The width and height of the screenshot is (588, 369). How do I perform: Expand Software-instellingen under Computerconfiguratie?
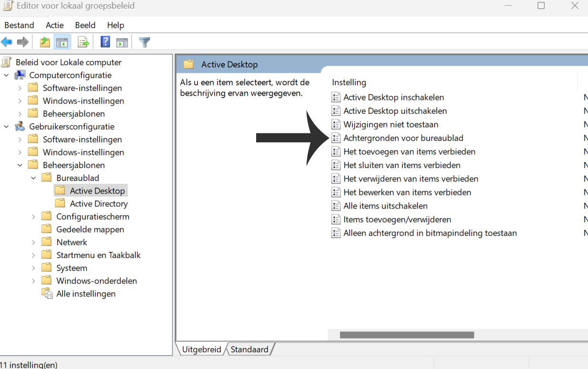click(x=20, y=88)
